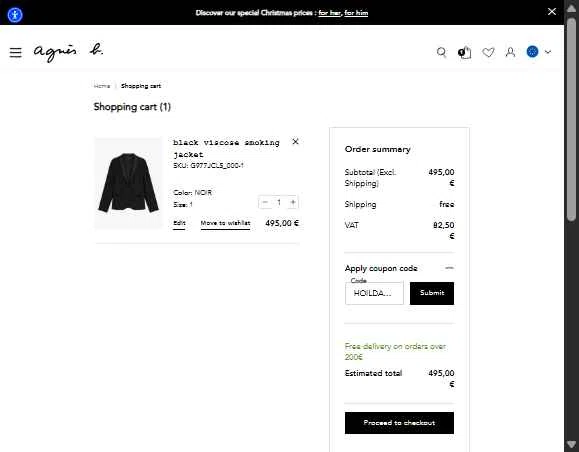
Task: Decrease jacket quantity with minus button
Action: click(x=265, y=202)
